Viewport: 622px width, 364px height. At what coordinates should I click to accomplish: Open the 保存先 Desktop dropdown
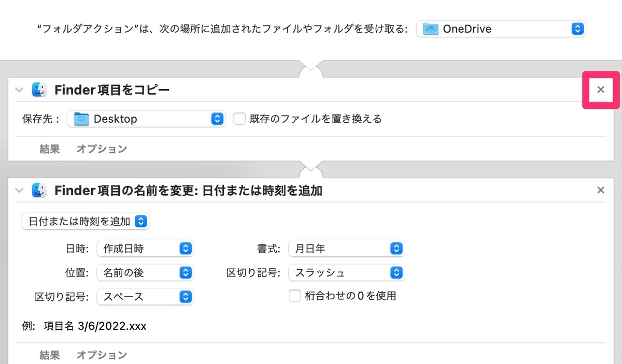218,119
